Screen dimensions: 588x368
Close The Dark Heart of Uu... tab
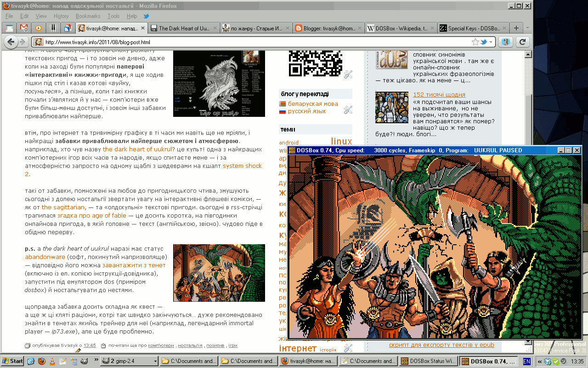point(214,28)
